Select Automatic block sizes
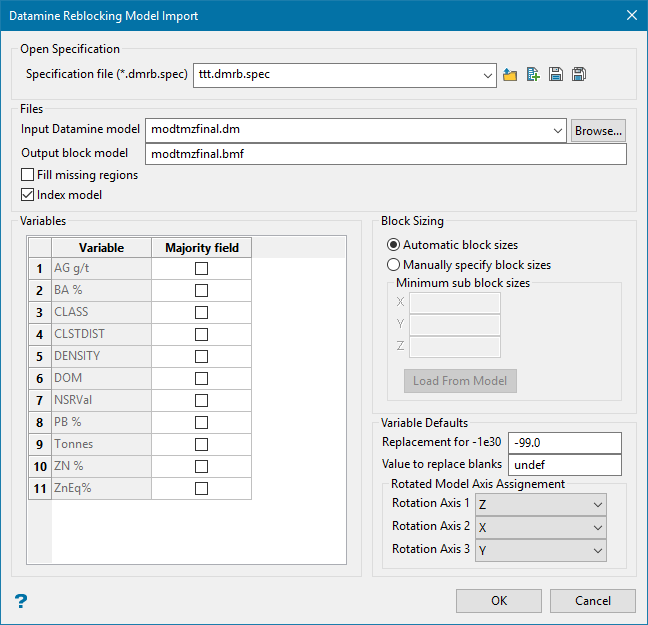648x625 pixels. click(x=393, y=245)
